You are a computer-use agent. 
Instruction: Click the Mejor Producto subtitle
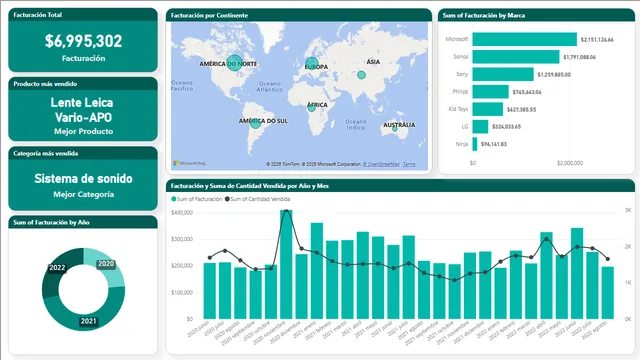84,131
